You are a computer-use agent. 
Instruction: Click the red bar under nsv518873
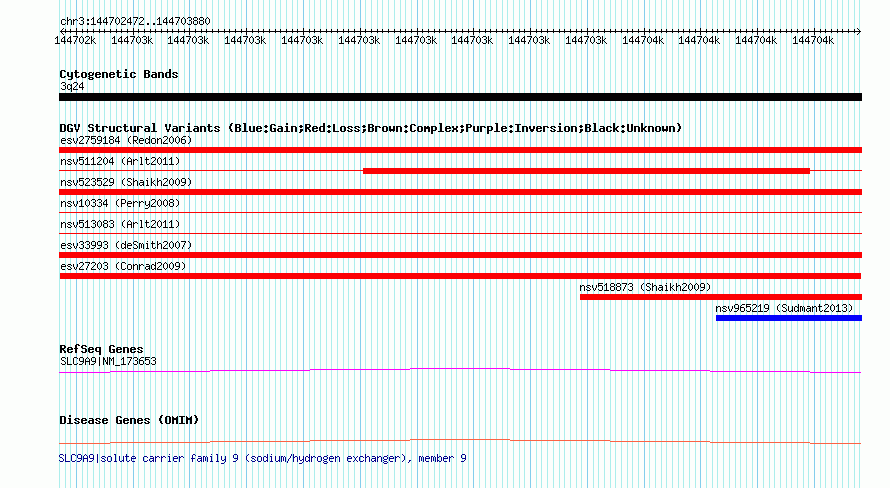pyautogui.click(x=721, y=297)
